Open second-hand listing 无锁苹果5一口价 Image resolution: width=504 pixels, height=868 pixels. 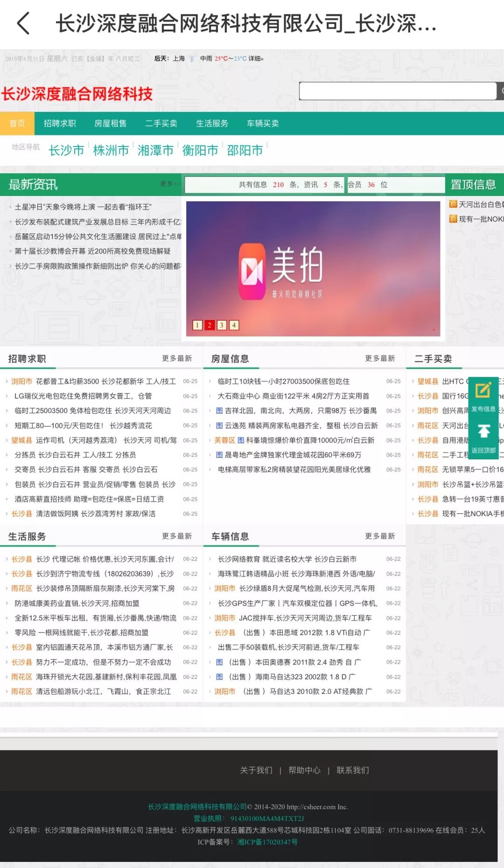473,470
